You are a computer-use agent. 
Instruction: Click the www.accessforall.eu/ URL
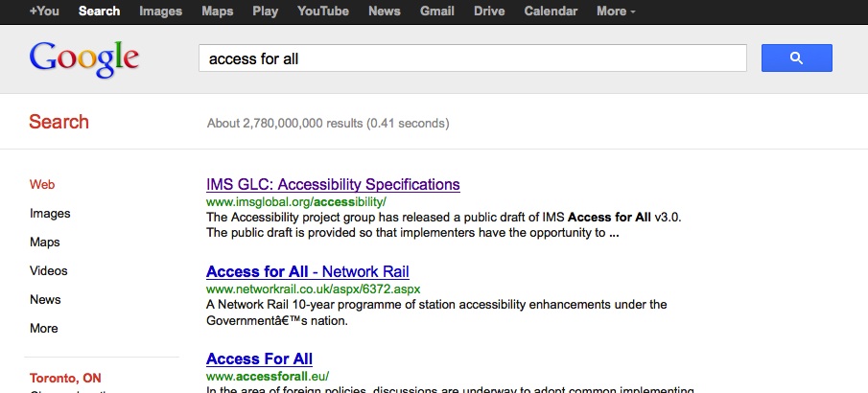click(268, 377)
